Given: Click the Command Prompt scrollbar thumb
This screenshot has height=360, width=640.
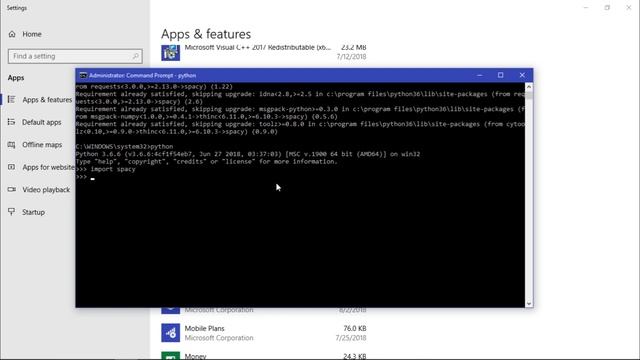Looking at the screenshot, I should click(529, 96).
